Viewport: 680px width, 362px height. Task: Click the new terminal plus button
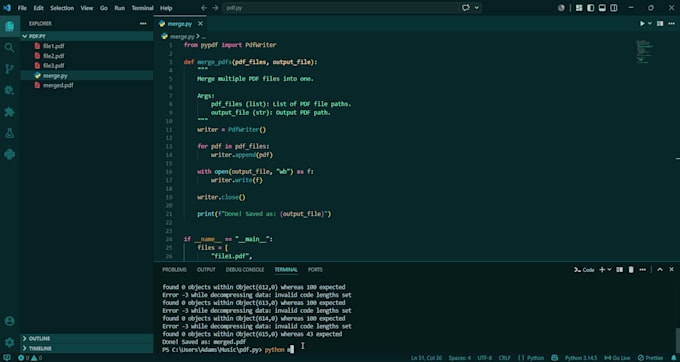click(x=602, y=270)
